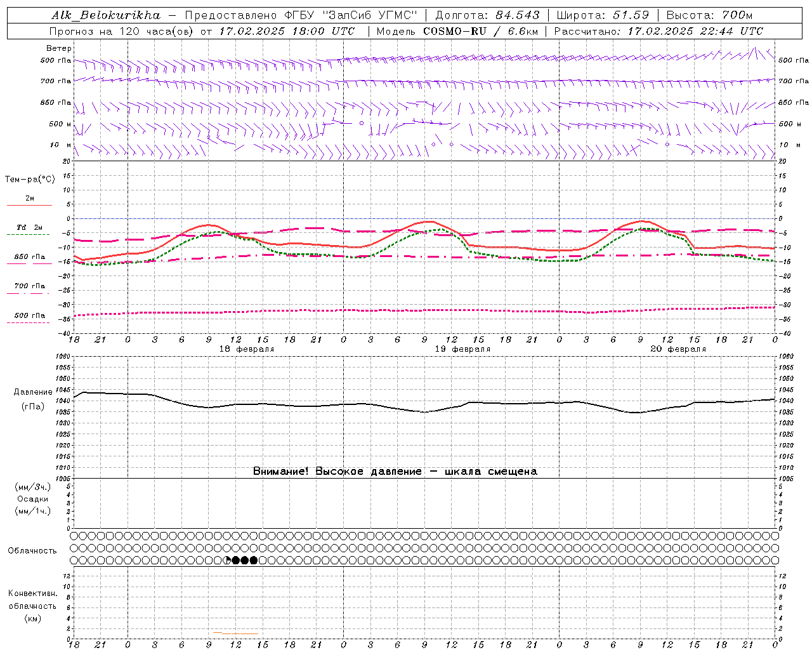Click the Давление pressure chart label

coord(33,392)
